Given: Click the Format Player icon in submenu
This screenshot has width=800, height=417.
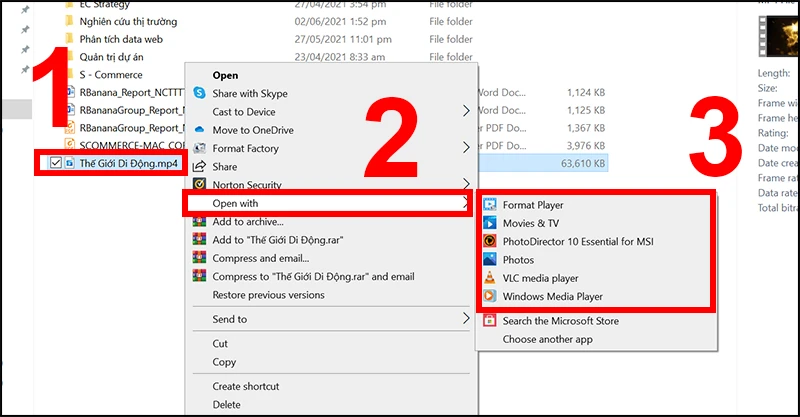Looking at the screenshot, I should [490, 205].
